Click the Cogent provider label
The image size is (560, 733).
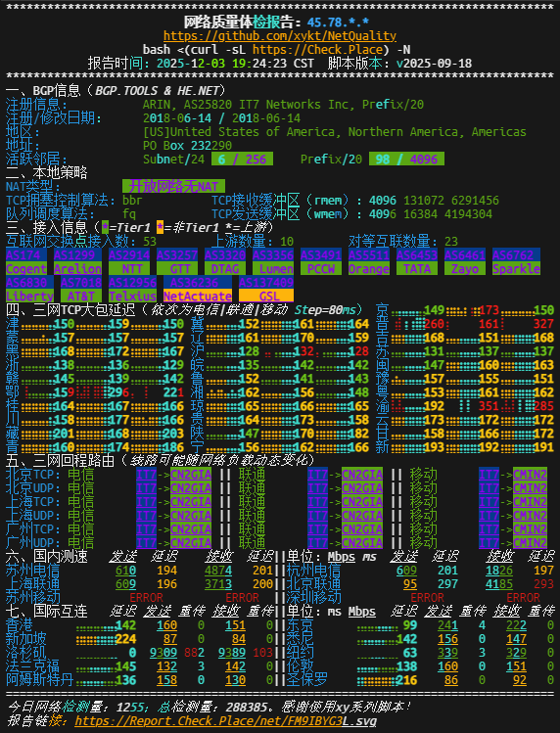tap(26, 269)
